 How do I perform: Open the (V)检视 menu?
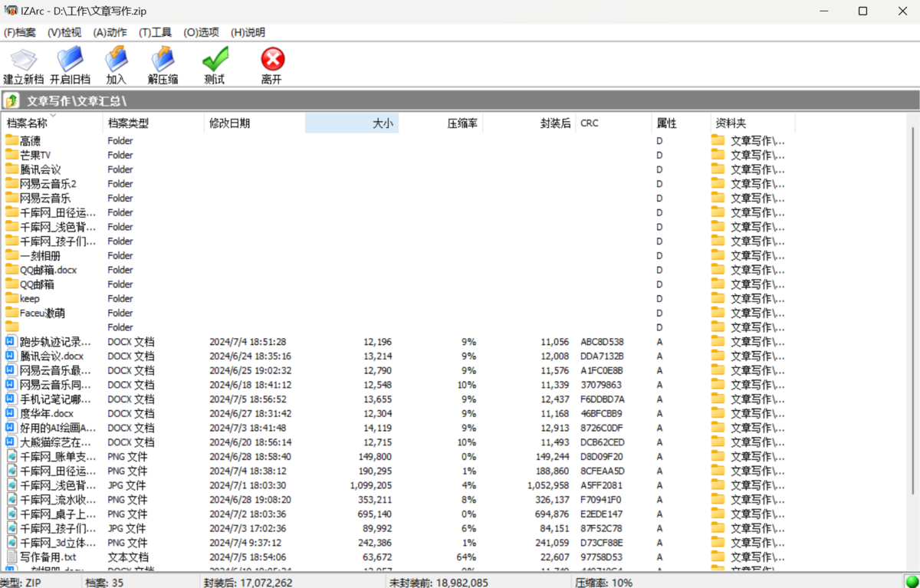64,32
